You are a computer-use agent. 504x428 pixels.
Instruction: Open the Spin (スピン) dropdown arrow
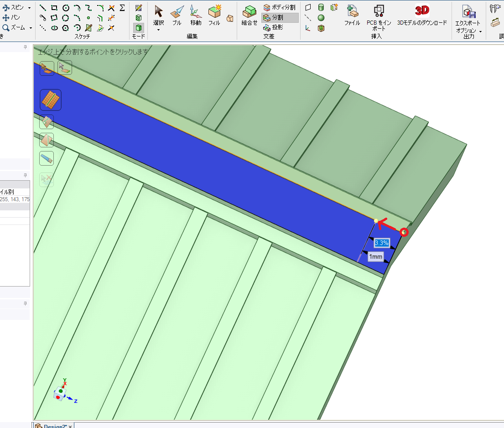click(30, 8)
